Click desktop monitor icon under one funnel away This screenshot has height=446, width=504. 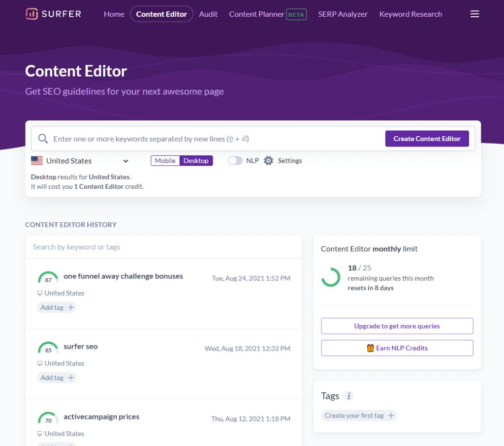[39, 293]
